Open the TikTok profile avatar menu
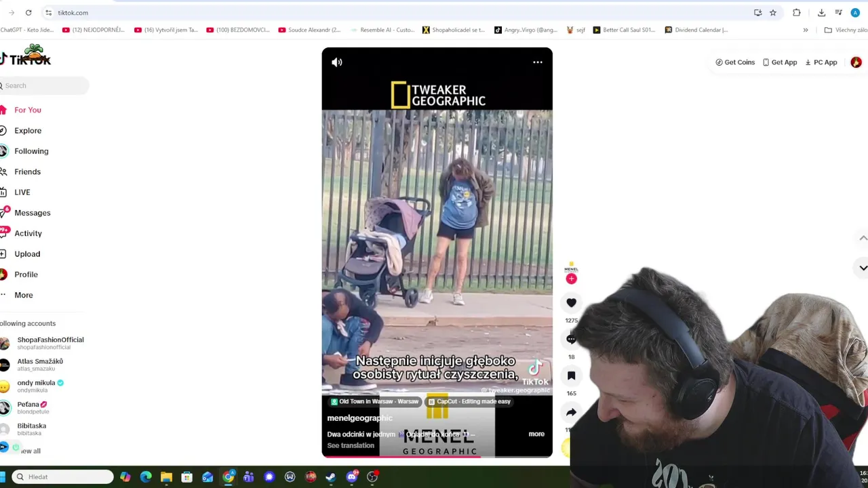This screenshot has width=868, height=488. [x=856, y=62]
